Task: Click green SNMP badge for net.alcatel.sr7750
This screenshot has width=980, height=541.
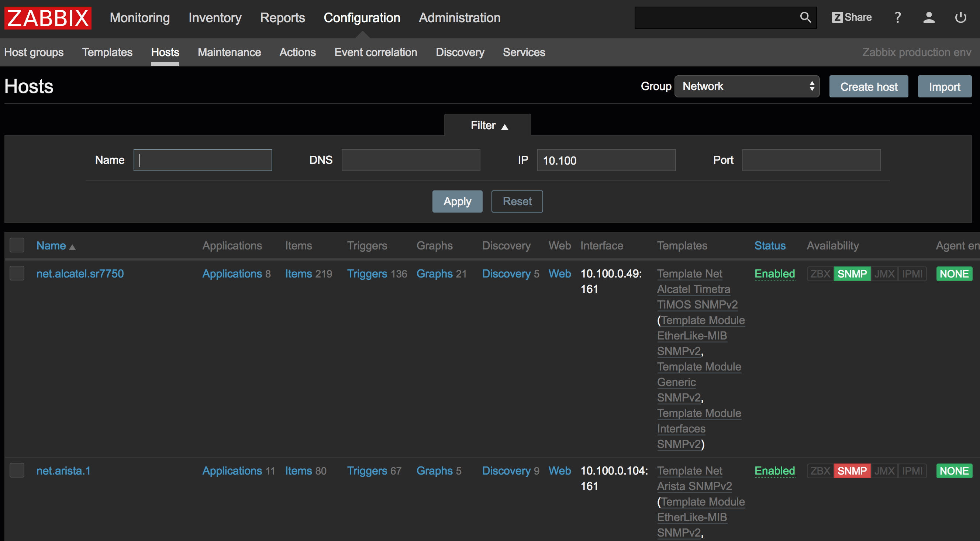Action: [x=852, y=273]
